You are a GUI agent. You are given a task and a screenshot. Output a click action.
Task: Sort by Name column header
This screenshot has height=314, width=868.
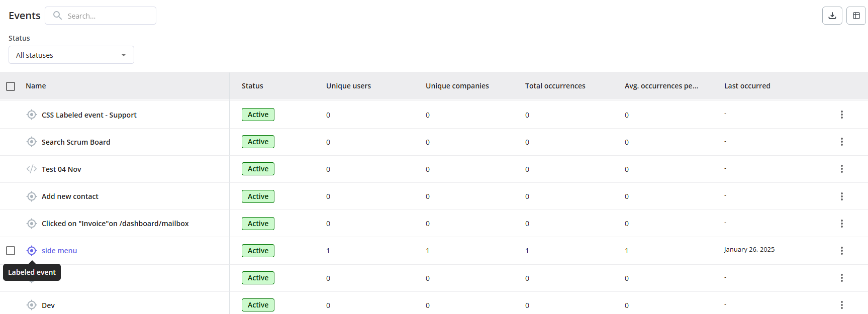(x=36, y=86)
